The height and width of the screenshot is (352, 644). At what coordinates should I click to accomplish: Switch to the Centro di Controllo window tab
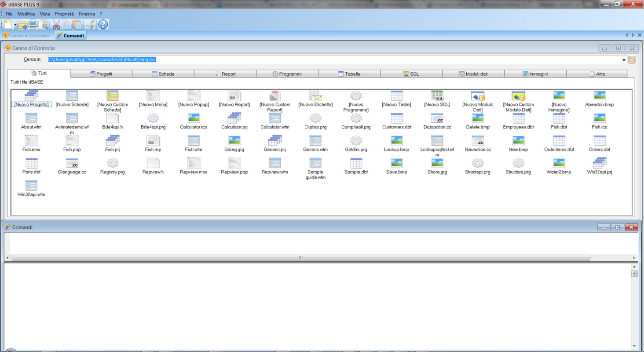tap(26, 36)
